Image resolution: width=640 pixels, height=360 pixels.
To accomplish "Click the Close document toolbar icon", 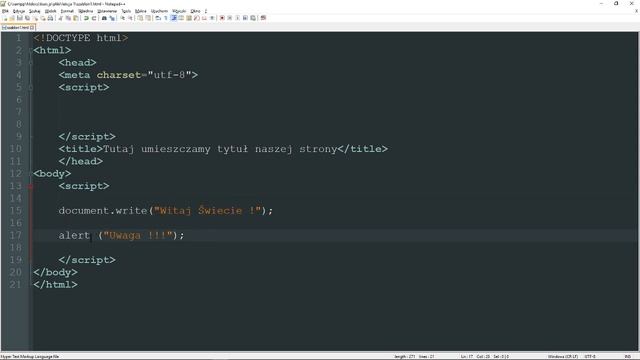I will (x=35, y=18).
